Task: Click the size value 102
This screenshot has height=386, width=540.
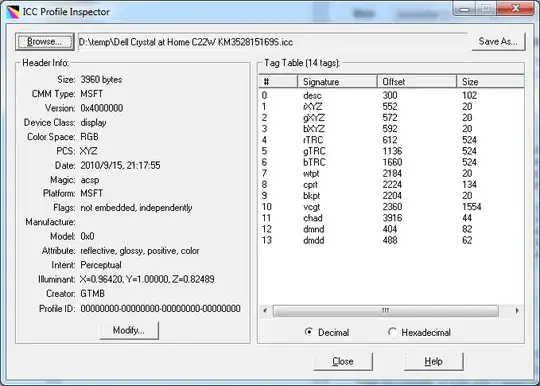Action: (x=469, y=95)
